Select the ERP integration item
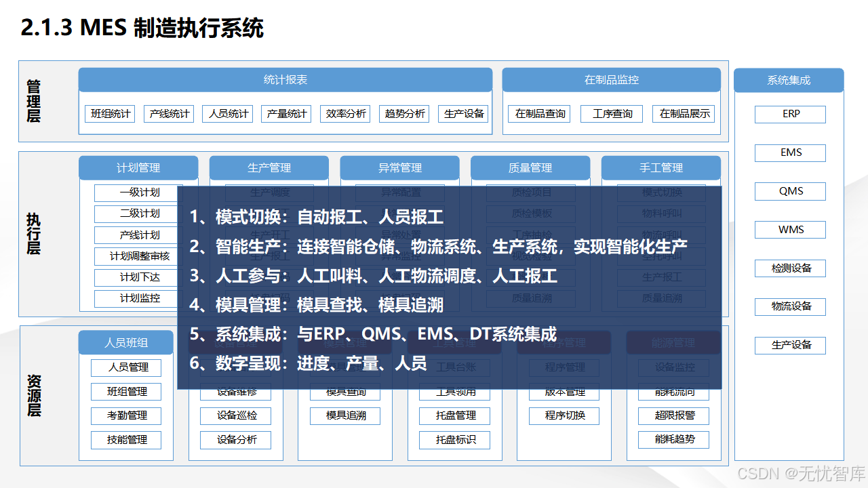868x488 pixels. tap(789, 114)
